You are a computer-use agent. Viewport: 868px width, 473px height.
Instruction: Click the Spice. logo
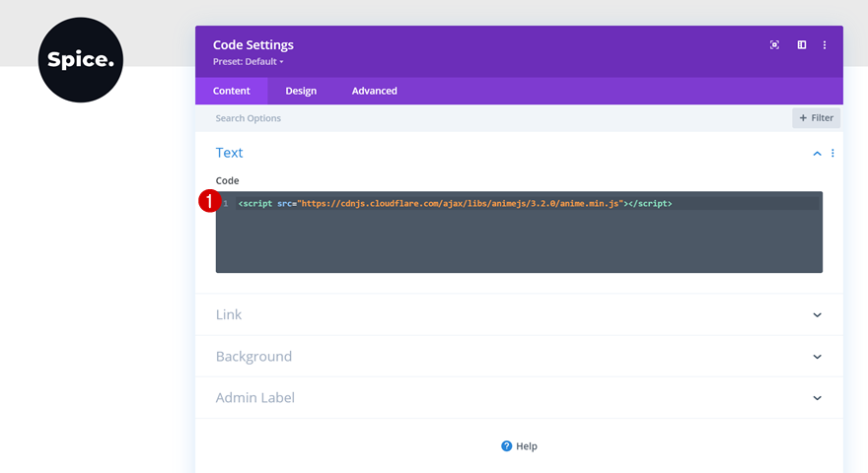pyautogui.click(x=81, y=60)
